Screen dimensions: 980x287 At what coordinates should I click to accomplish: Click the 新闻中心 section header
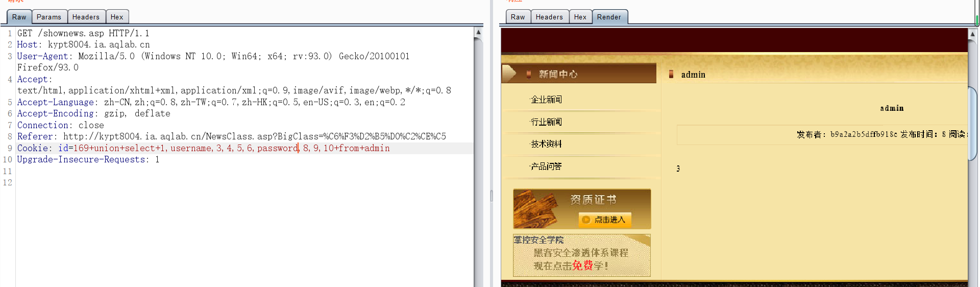[x=579, y=74]
